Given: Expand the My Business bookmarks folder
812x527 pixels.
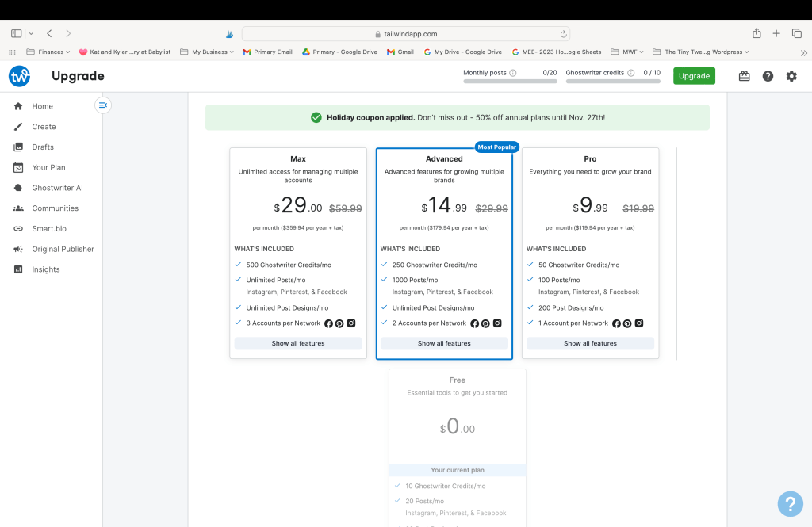Looking at the screenshot, I should (x=207, y=52).
